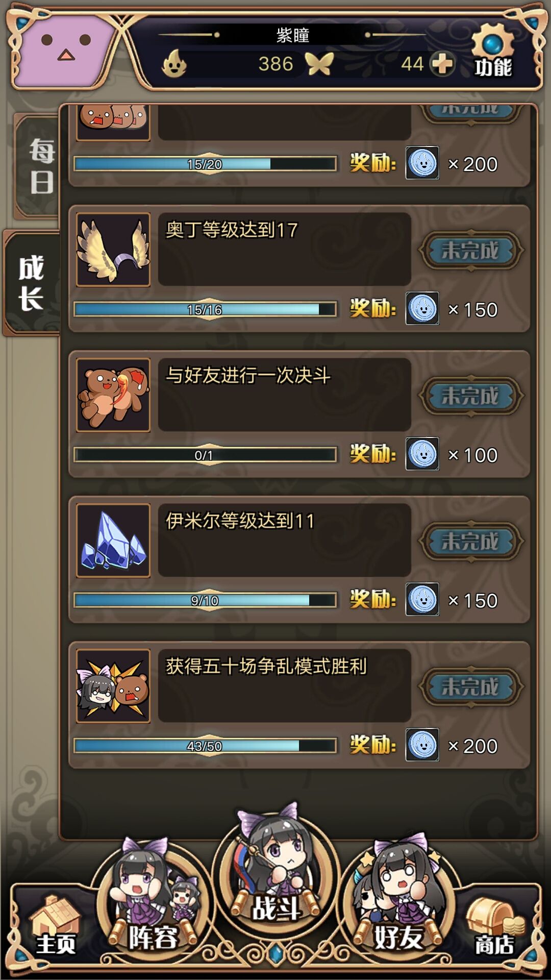Screen dimensions: 551x980
Task: Tap the pink player avatar
Action: click(64, 50)
